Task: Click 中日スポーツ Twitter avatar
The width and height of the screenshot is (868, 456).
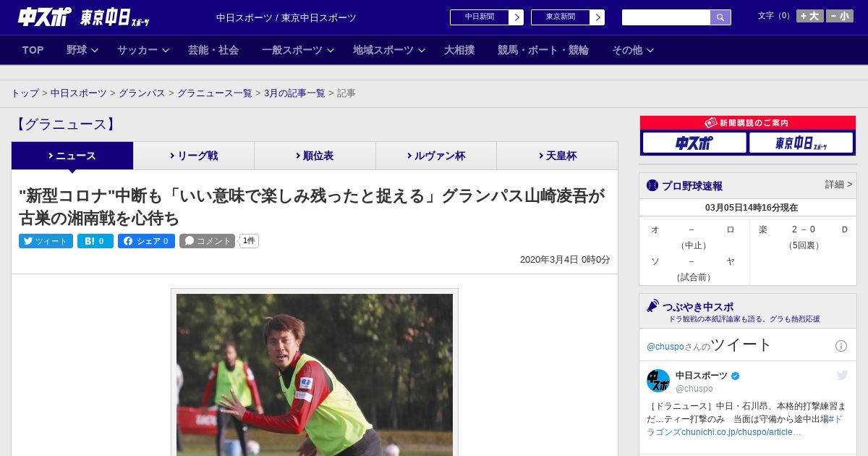Action: (658, 381)
